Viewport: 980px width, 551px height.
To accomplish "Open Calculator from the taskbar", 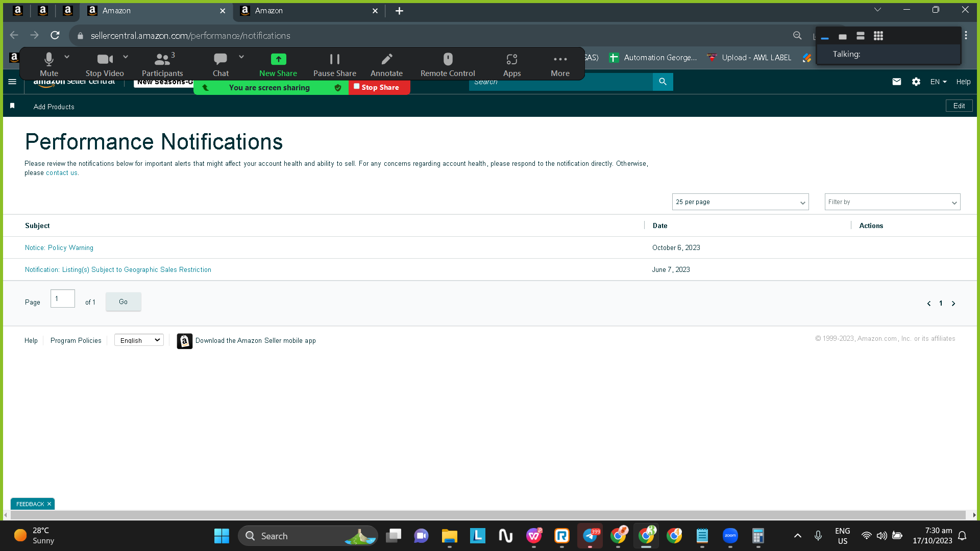I will point(758,536).
